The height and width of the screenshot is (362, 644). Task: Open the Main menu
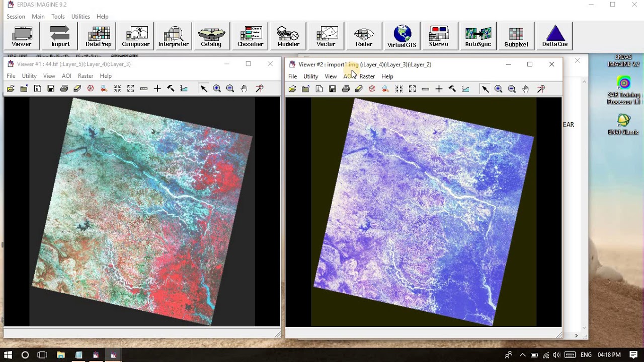38,17
